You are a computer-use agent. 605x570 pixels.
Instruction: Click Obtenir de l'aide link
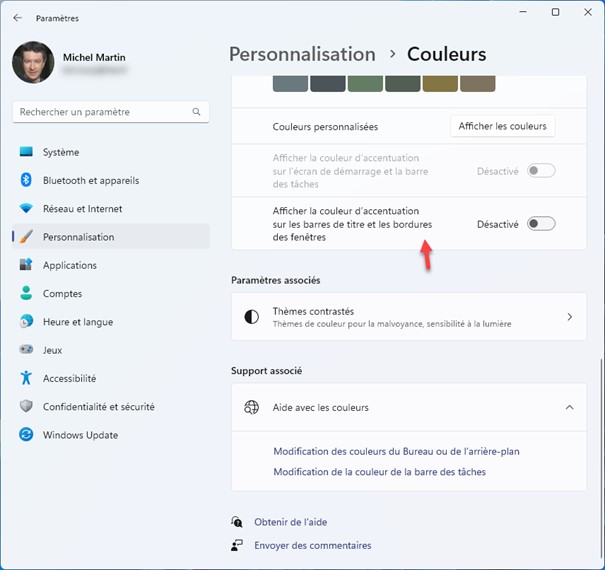[290, 522]
